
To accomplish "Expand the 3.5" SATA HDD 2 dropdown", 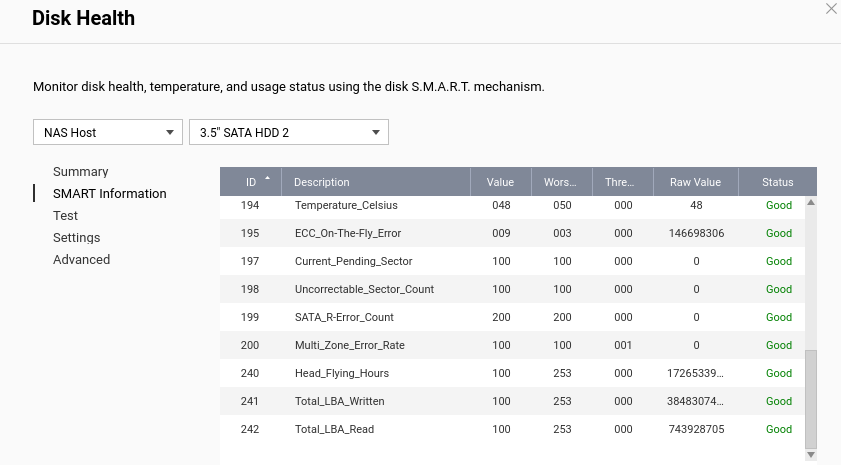I will coord(288,132).
